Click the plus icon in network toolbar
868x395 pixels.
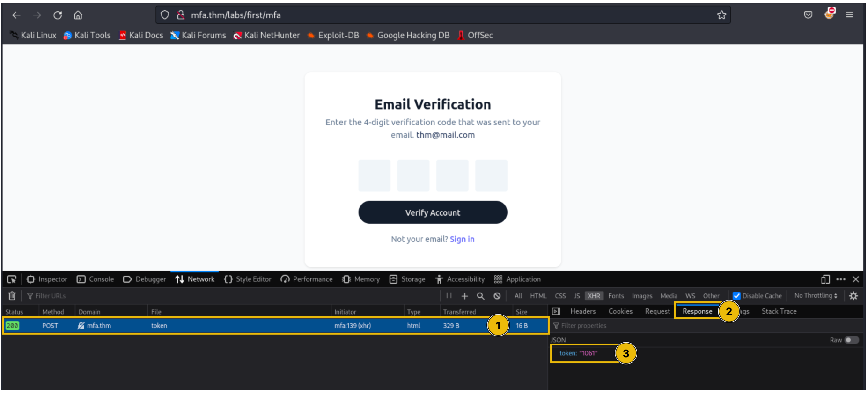pyautogui.click(x=464, y=296)
